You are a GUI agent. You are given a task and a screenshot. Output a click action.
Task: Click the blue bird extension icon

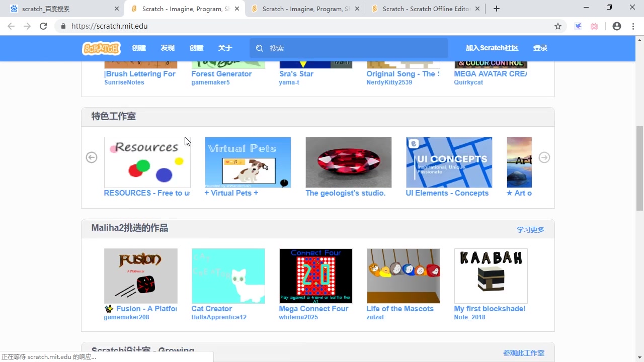(578, 26)
